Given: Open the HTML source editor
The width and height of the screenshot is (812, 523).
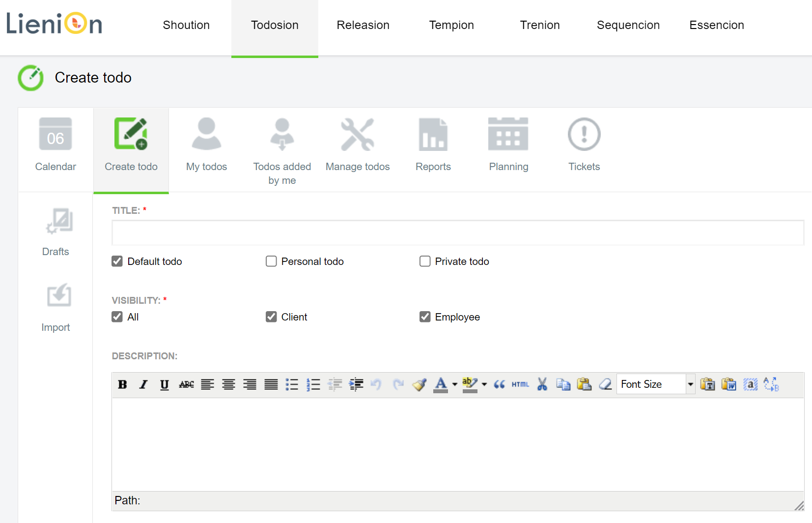Looking at the screenshot, I should tap(520, 384).
